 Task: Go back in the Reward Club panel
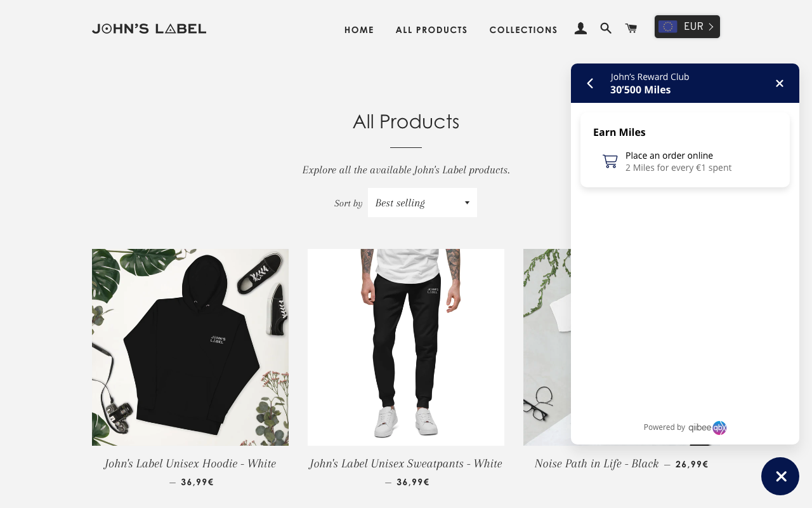coord(590,83)
